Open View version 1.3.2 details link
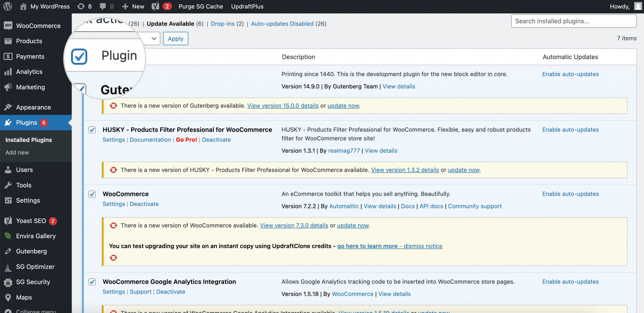The image size is (644, 313). [x=405, y=170]
